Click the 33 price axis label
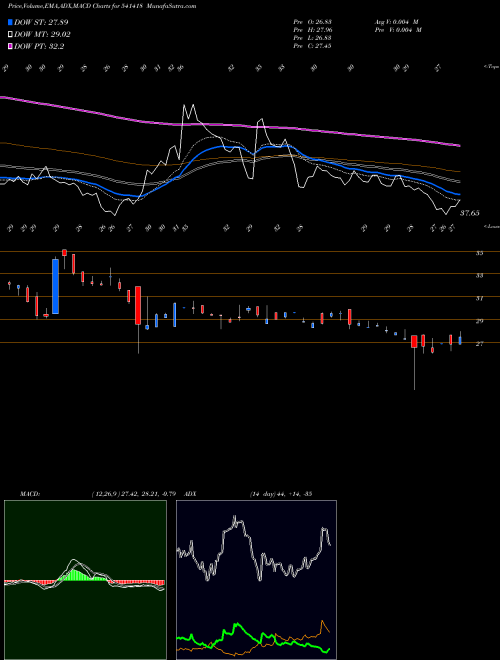 point(479,276)
